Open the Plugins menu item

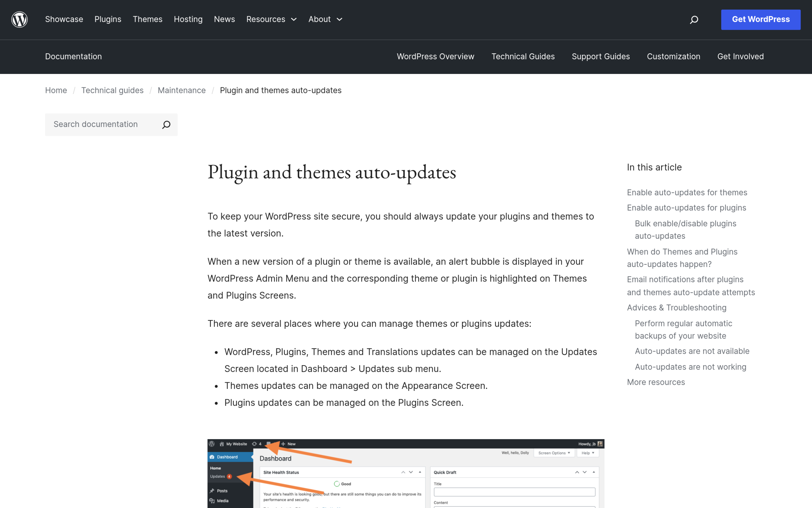(108, 19)
